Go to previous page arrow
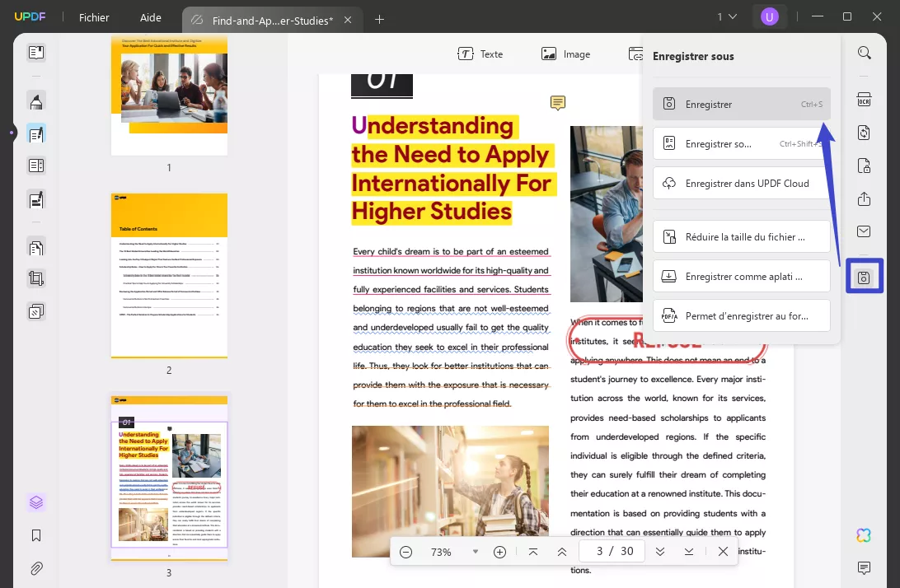Image resolution: width=900 pixels, height=588 pixels. click(x=562, y=552)
